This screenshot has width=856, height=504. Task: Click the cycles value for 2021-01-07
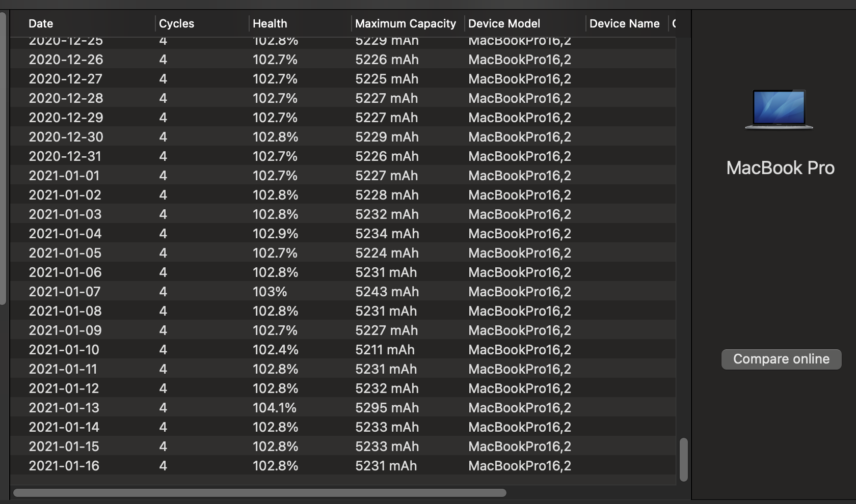(163, 292)
